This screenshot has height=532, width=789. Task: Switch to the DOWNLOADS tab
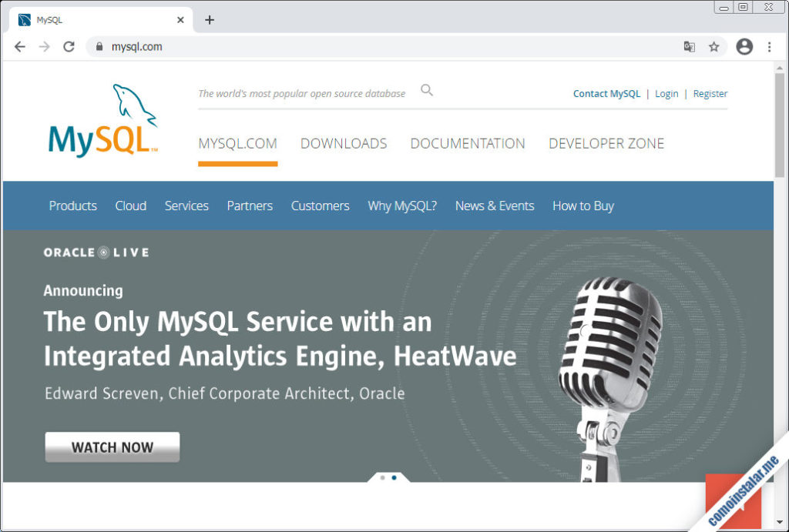point(344,143)
